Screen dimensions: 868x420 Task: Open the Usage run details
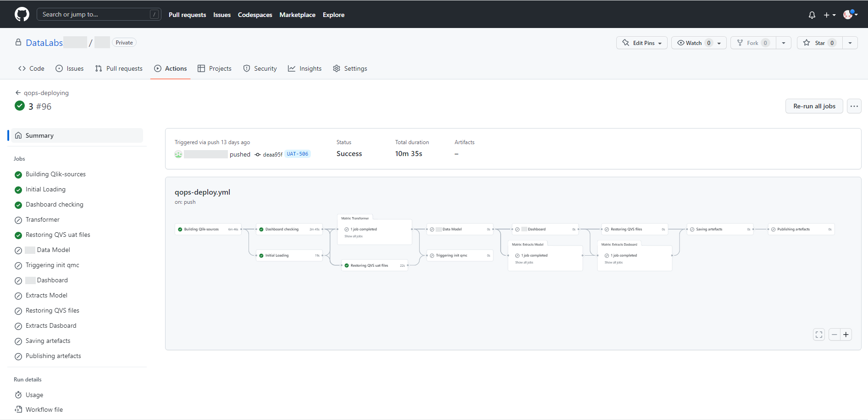click(34, 395)
